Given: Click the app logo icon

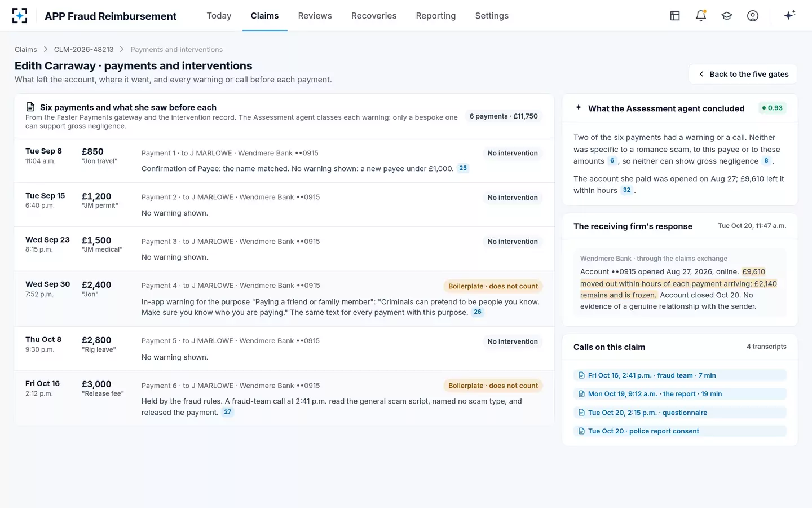Looking at the screenshot, I should coord(20,16).
